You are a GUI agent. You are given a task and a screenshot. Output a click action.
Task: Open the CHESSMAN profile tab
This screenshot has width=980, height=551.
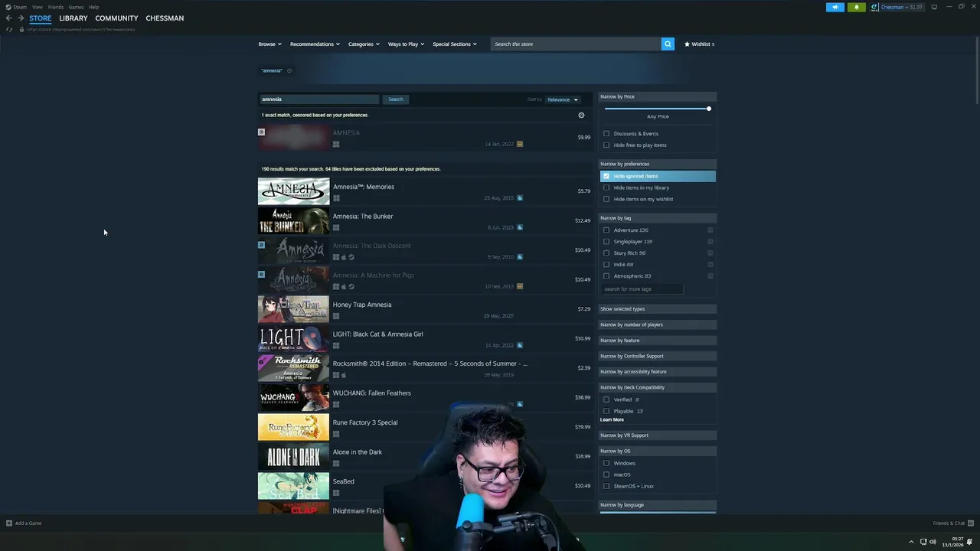165,18
